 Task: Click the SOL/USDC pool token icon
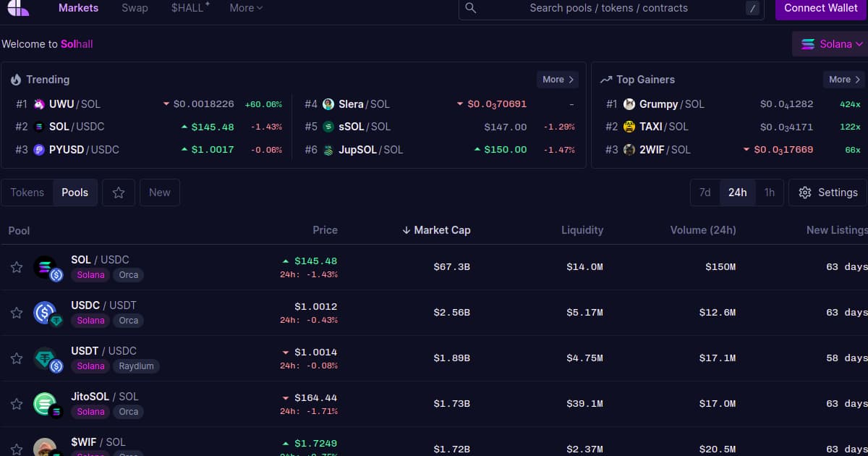(44, 266)
